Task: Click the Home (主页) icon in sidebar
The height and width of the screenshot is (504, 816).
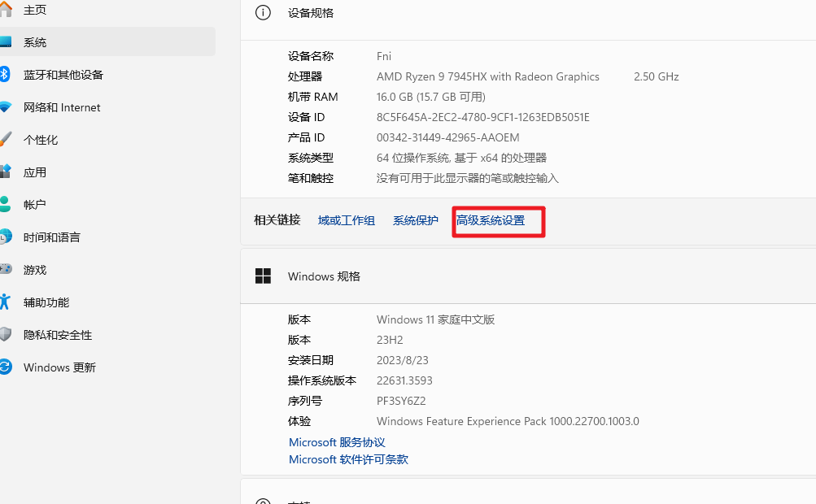Action: pos(5,10)
